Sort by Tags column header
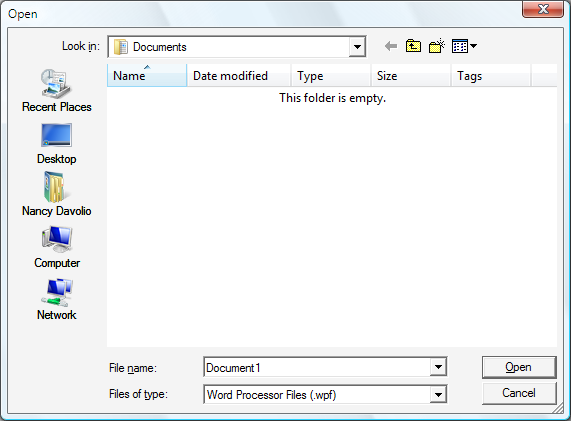 (491, 75)
